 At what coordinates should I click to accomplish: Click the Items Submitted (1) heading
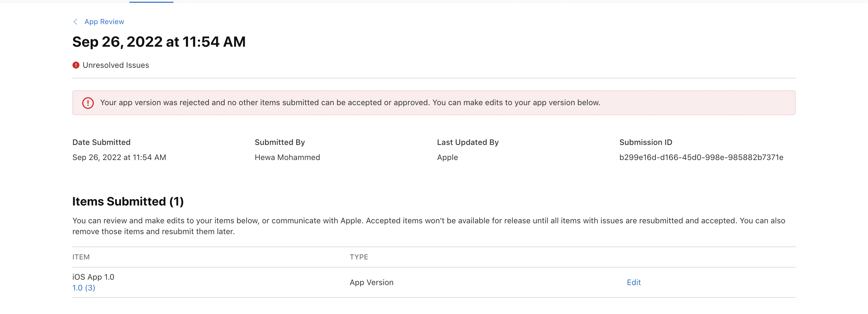(x=128, y=202)
